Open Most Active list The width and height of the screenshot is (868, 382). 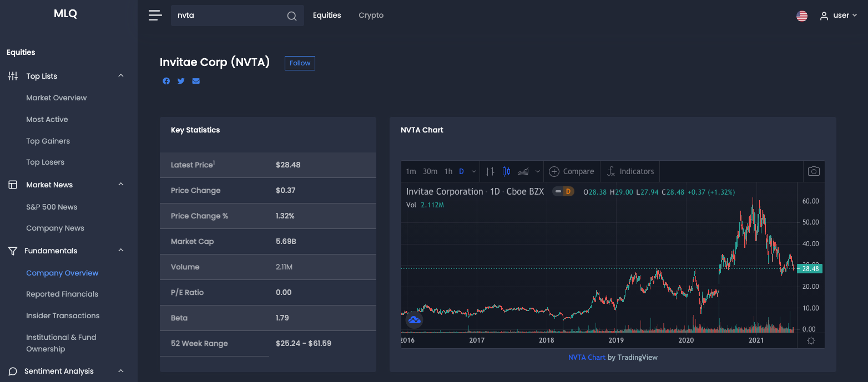[47, 119]
